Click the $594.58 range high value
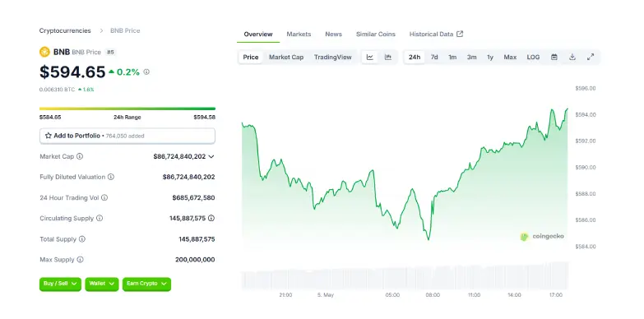644x319 pixels. tap(205, 118)
